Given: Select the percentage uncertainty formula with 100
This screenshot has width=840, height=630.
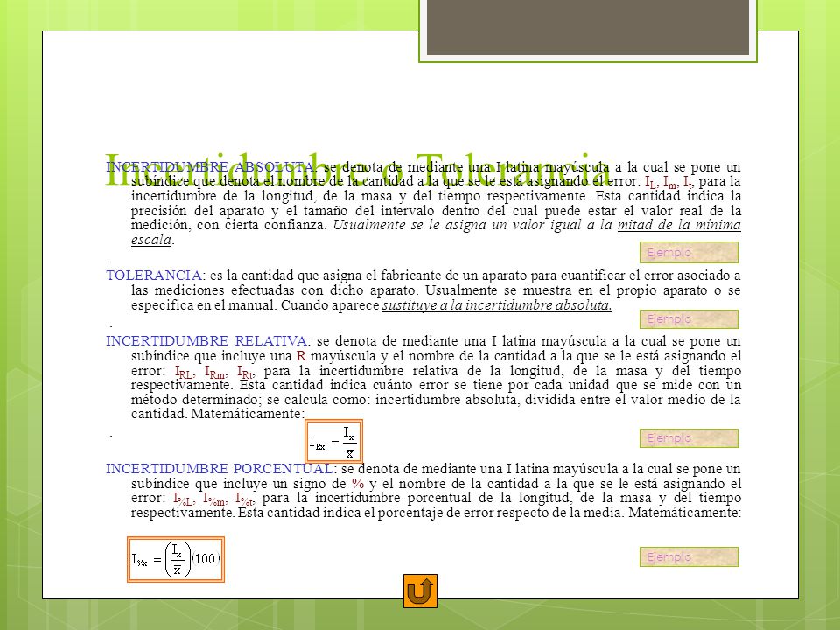Looking at the screenshot, I should click(176, 559).
